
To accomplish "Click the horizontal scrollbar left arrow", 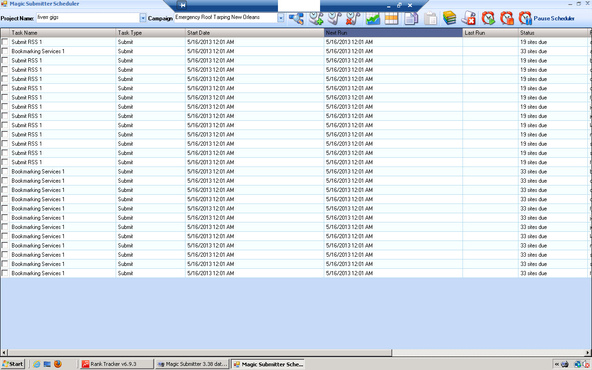I will [4, 353].
